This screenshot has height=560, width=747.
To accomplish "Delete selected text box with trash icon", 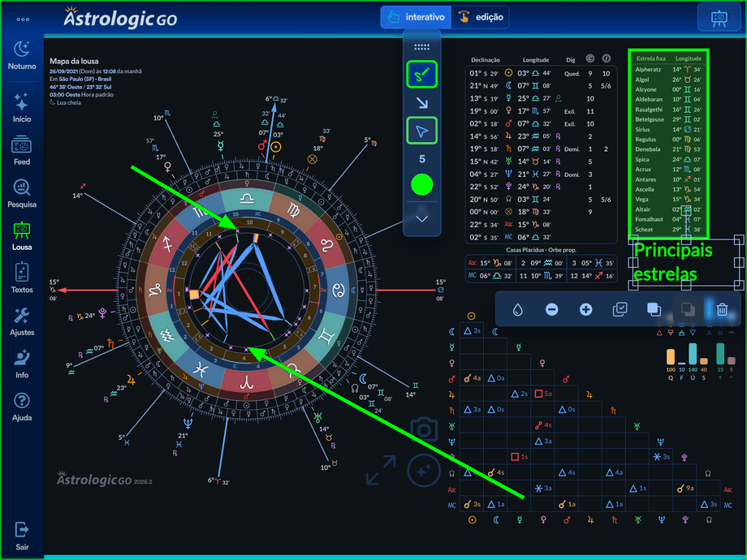I will (722, 309).
